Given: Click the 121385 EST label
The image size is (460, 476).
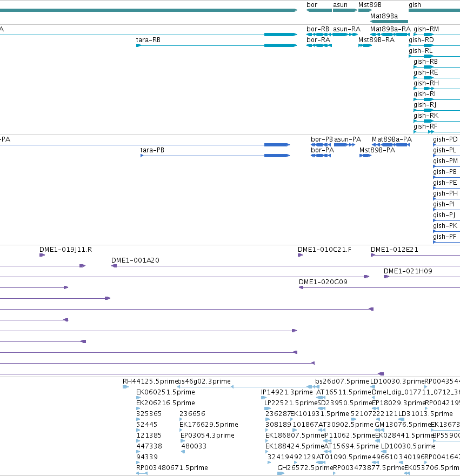Looking at the screenshot, I should click(x=149, y=435).
